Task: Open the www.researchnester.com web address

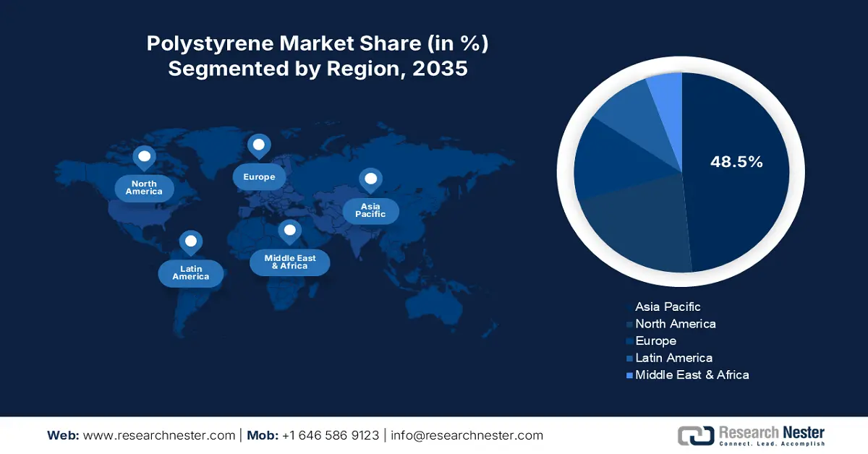Action: (x=159, y=435)
